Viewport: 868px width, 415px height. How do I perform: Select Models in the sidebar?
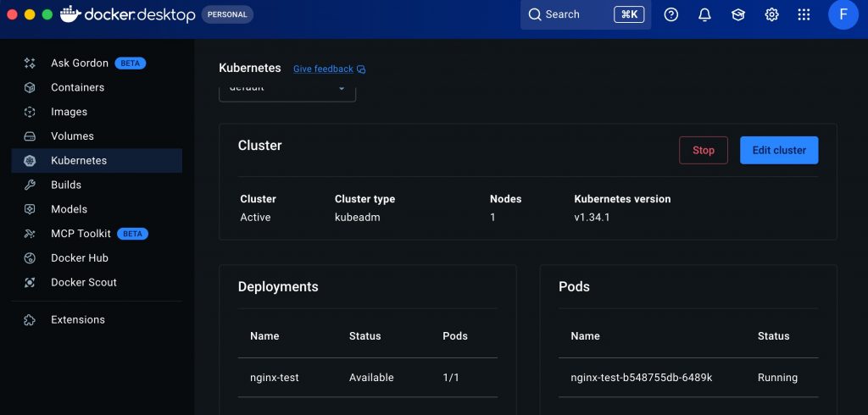[x=69, y=209]
